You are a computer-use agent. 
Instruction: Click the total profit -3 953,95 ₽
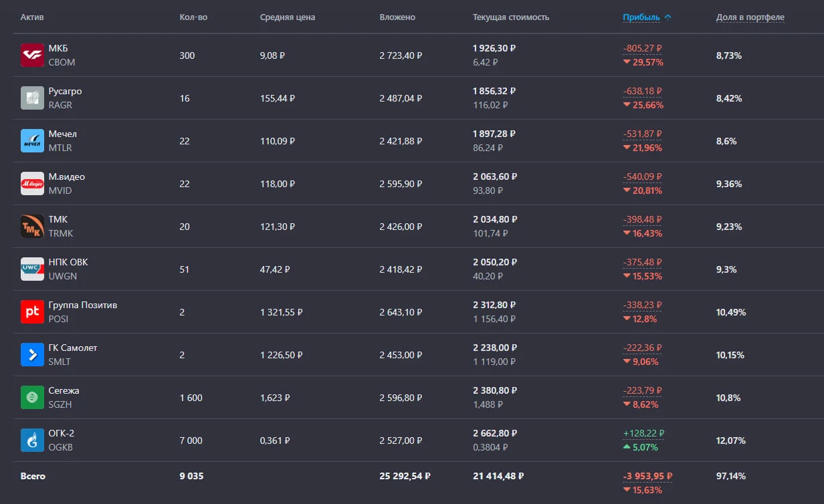coord(647,476)
